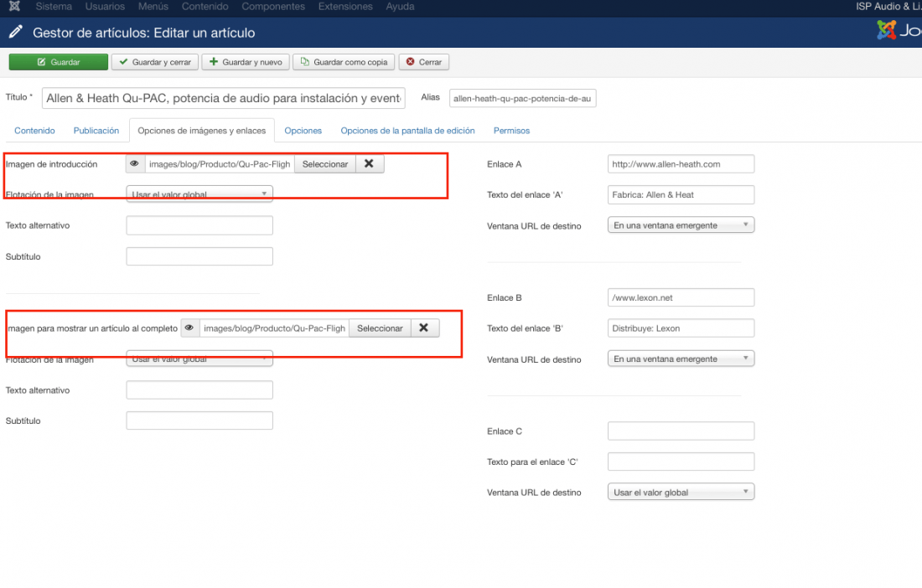Click the Enlace A URL field

point(681,164)
